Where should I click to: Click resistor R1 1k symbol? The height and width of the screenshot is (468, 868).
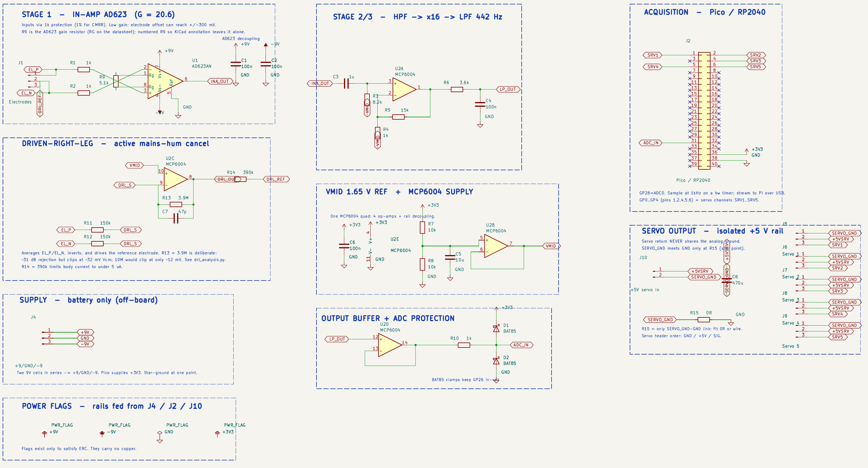pyautogui.click(x=83, y=70)
